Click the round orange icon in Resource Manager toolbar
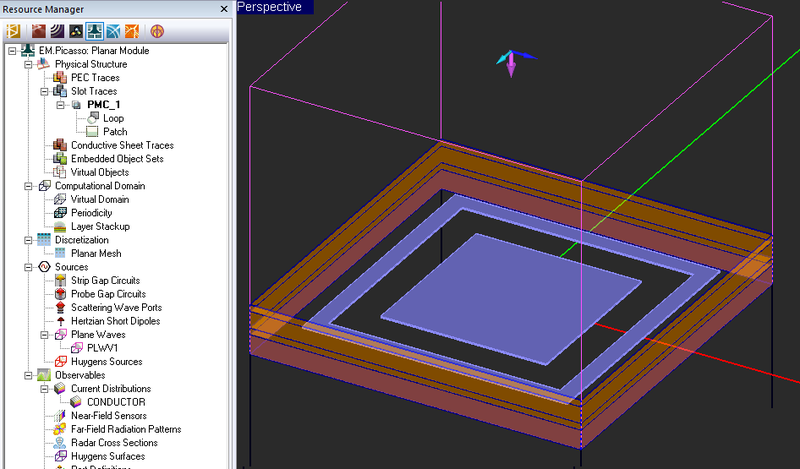800x469 pixels. [x=157, y=30]
